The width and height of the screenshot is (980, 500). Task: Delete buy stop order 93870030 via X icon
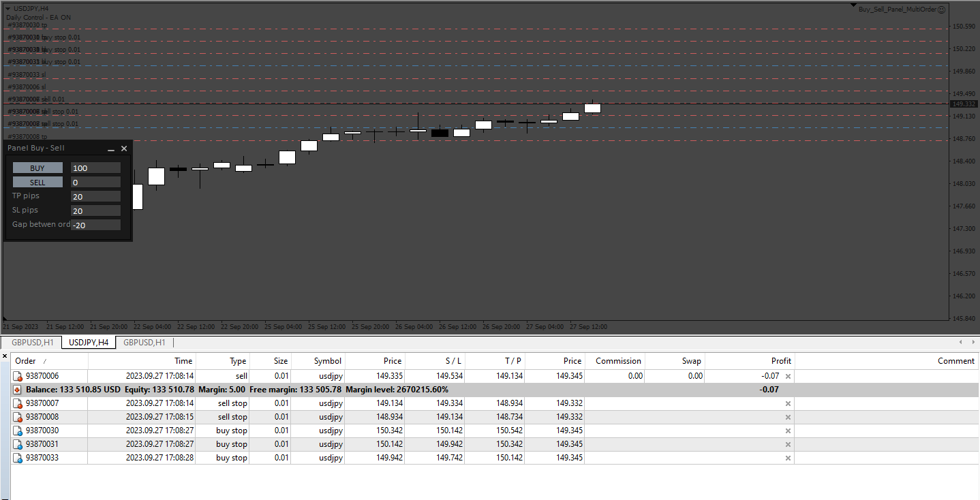pos(788,431)
